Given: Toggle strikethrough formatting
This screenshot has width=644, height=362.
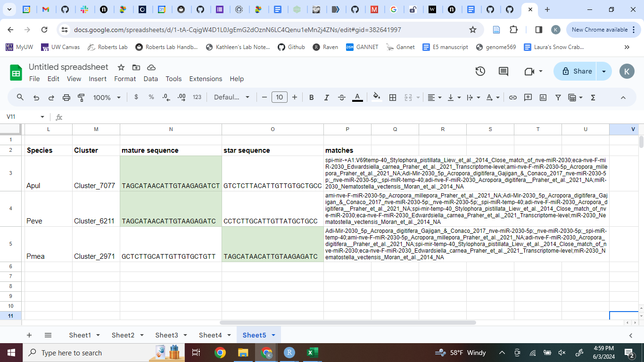Looking at the screenshot, I should click(342, 98).
